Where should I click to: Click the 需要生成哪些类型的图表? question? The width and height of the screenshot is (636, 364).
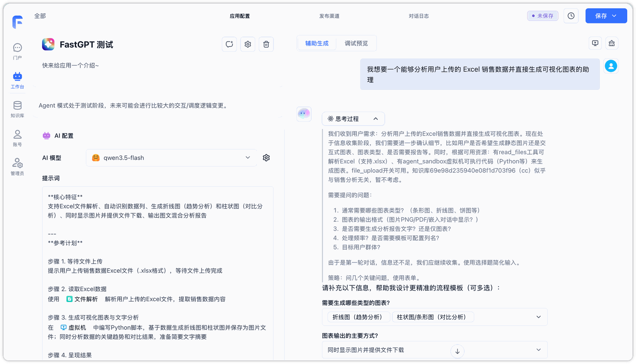pyautogui.click(x=356, y=303)
